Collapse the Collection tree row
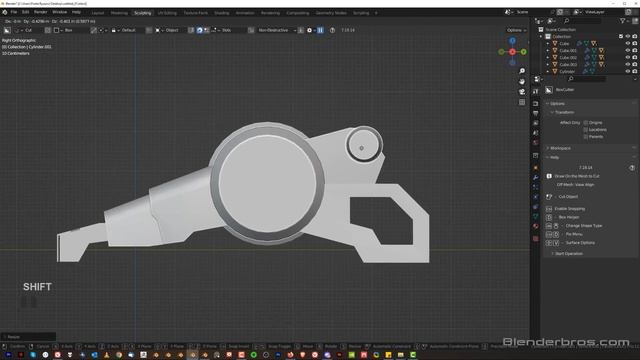The width and height of the screenshot is (640, 360). pyautogui.click(x=542, y=36)
